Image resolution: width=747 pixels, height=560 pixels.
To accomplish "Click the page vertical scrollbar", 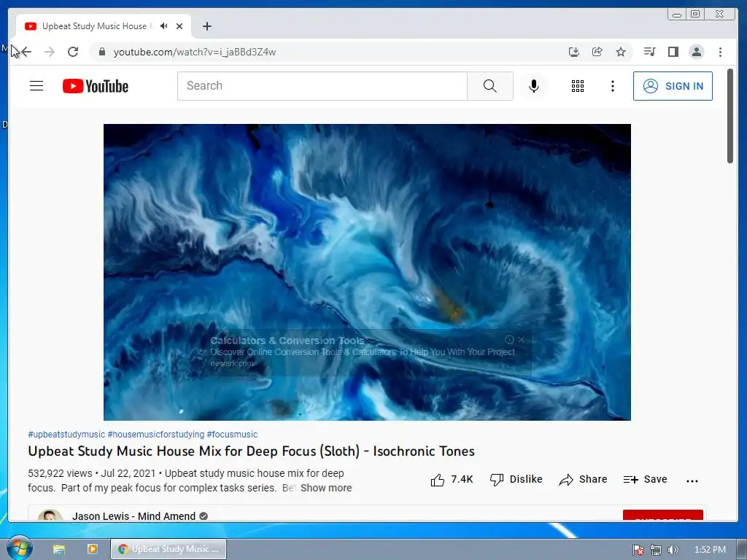I will coord(729,116).
